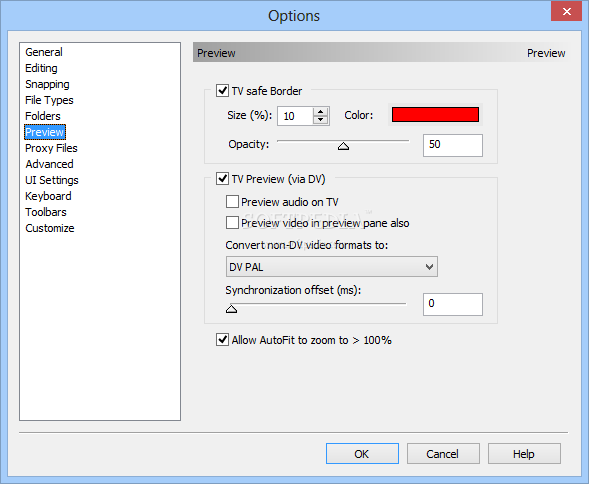Click the Synchronization offset value field
The width and height of the screenshot is (589, 484).
tap(453, 304)
